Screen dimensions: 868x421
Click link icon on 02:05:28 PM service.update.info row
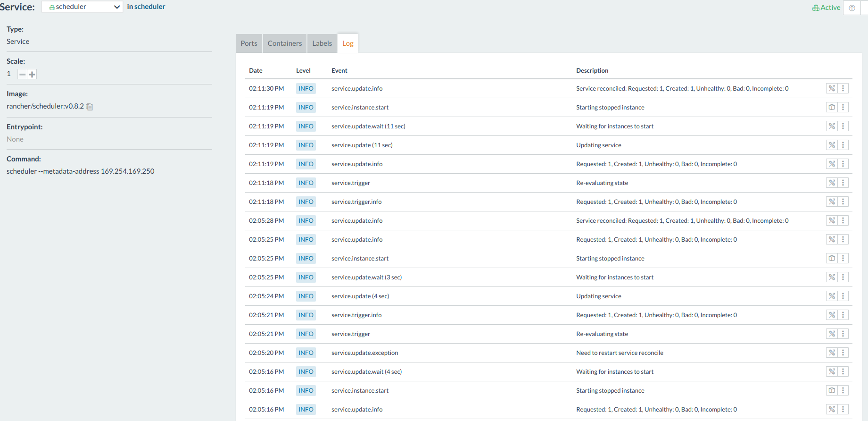click(x=832, y=220)
